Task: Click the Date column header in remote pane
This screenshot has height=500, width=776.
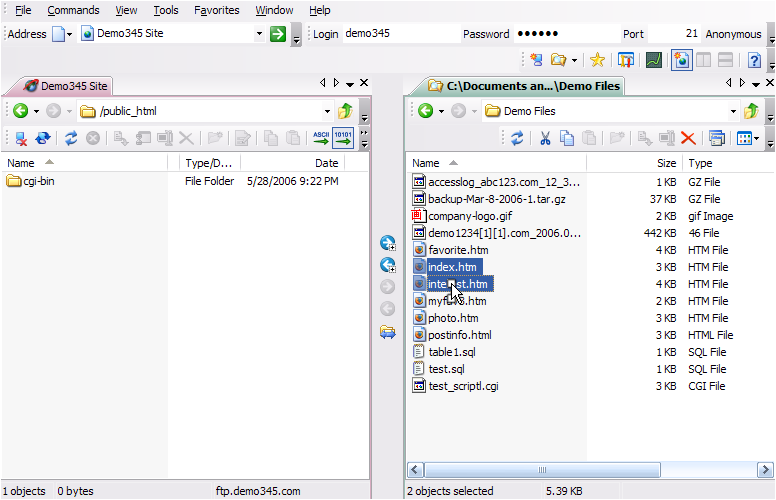Action: pos(326,163)
